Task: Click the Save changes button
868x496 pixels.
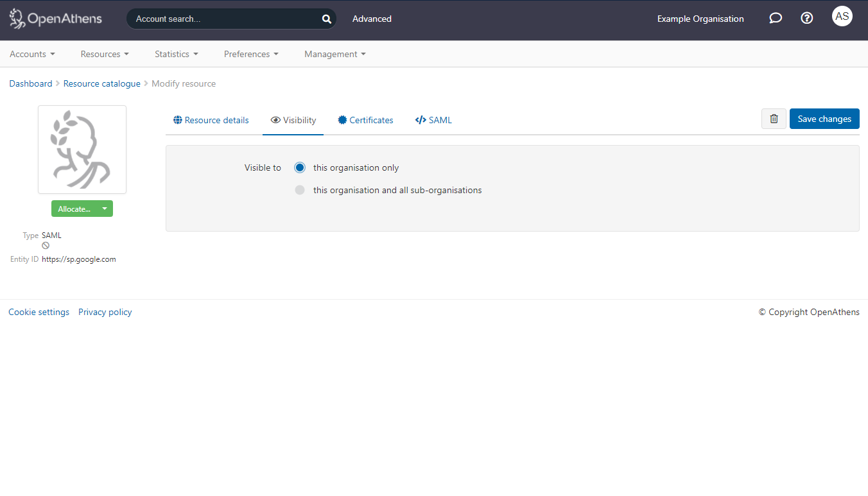Action: [x=824, y=119]
